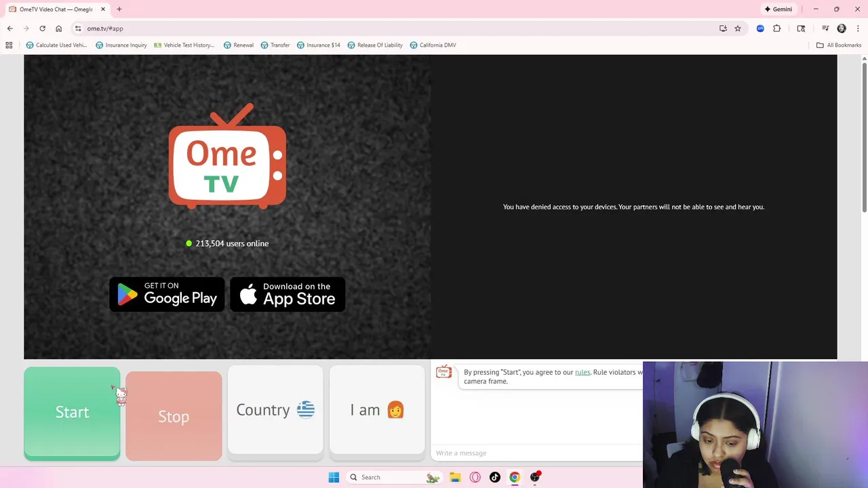This screenshot has height=488, width=868.
Task: Click the Chrome icon in taskbar
Action: tap(515, 477)
